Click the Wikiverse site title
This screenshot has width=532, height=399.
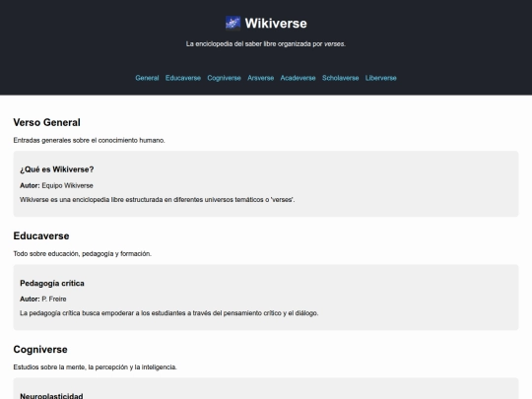tap(276, 24)
